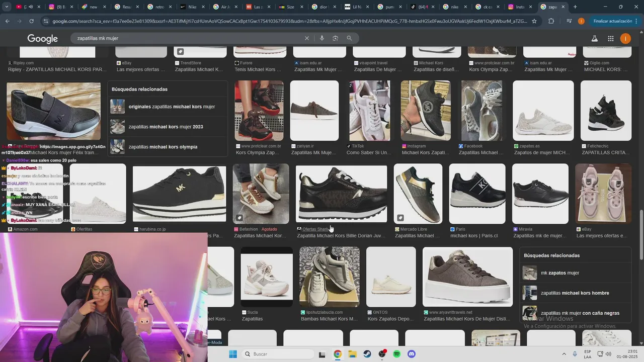Screen dimensions: 644x362
Task: Open the Befashion Agotado sneaker image
Action: click(261, 194)
